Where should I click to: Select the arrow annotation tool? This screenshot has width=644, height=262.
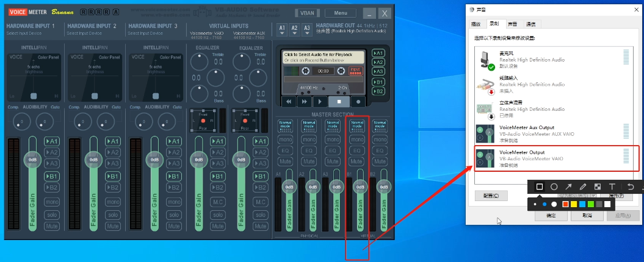(x=568, y=187)
